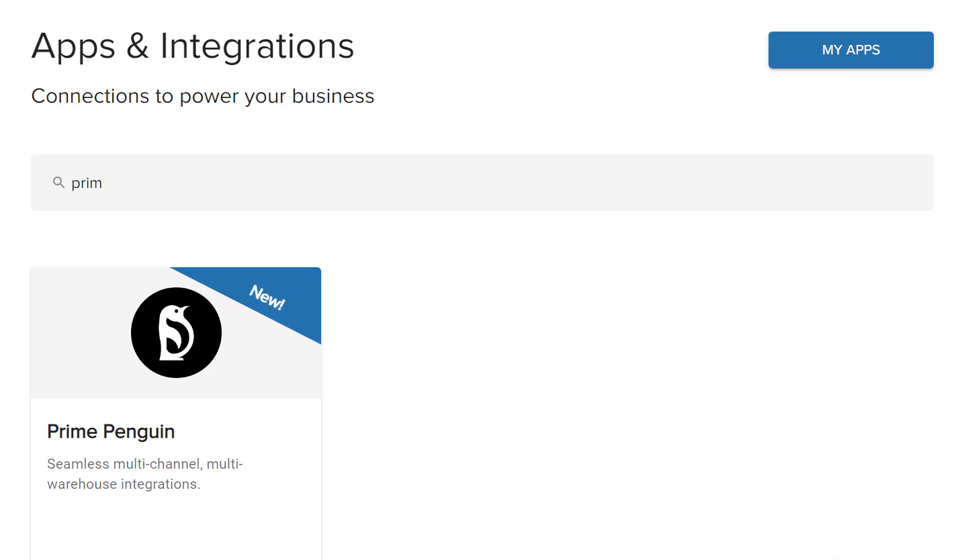Viewport: 960px width, 560px height.
Task: Click inside the search input field
Action: coord(269,182)
